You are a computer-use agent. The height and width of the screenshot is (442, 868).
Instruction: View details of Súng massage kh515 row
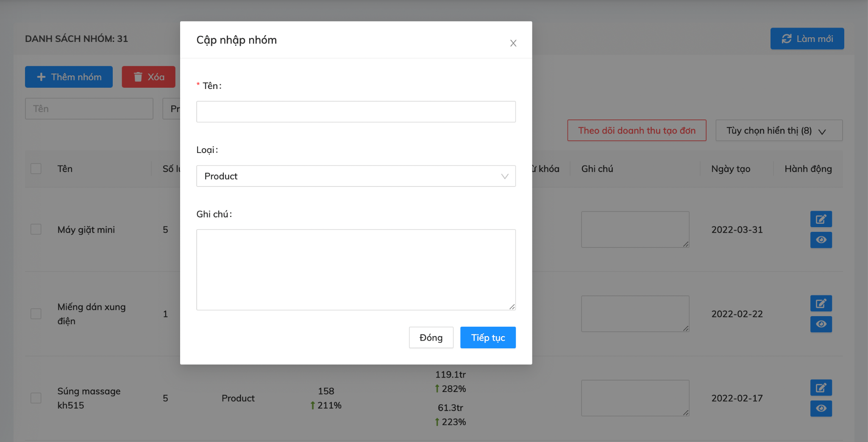(x=821, y=409)
